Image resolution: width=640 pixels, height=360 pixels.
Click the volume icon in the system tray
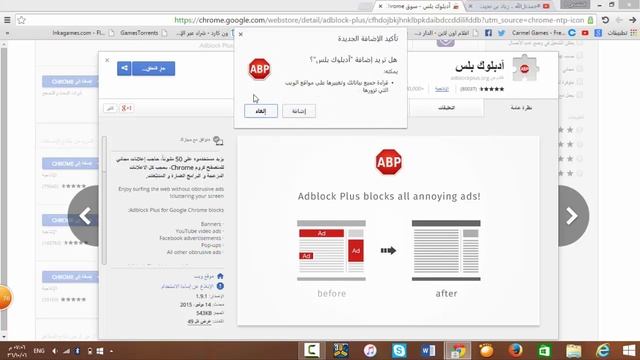pyautogui.click(x=55, y=351)
